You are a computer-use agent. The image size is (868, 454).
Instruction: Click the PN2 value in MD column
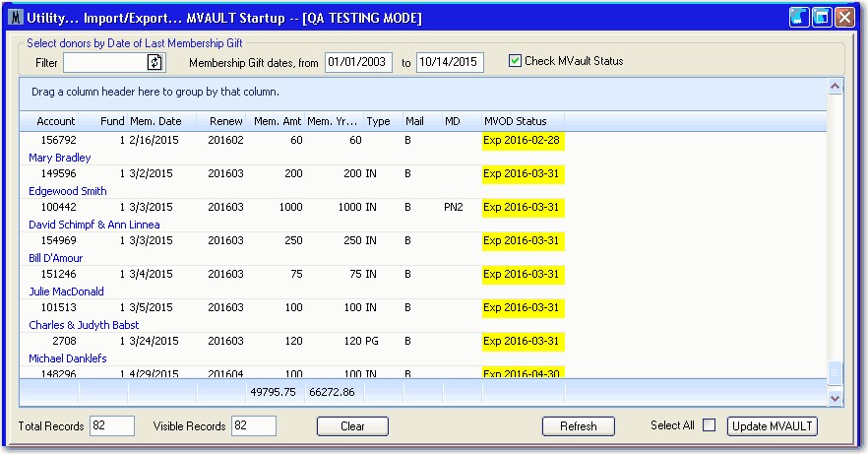(454, 207)
